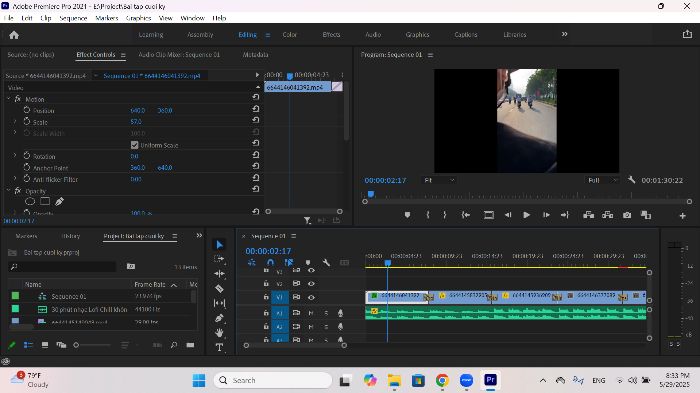Viewport: 700px width, 393px height.
Task: Click Mark Out button in Program monitor
Action: (445, 215)
